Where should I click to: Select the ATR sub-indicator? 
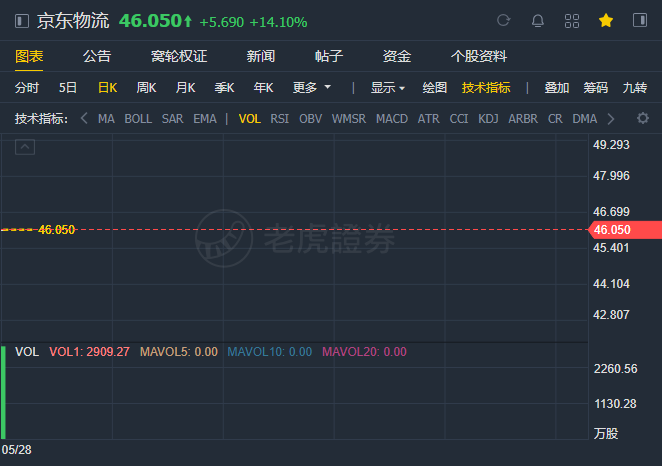tap(429, 119)
